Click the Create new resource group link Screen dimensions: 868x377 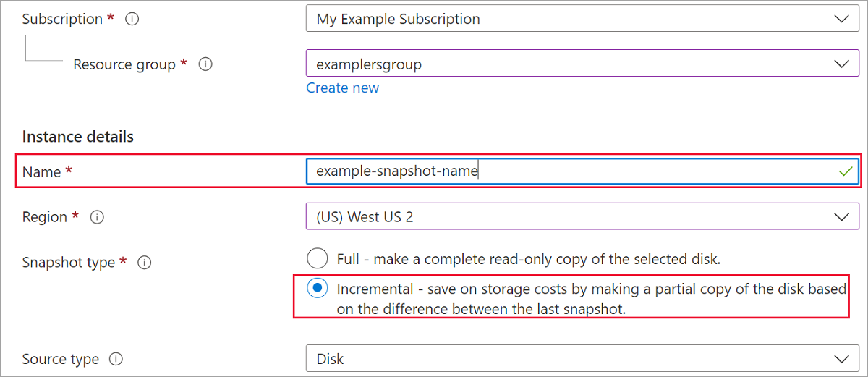[342, 88]
